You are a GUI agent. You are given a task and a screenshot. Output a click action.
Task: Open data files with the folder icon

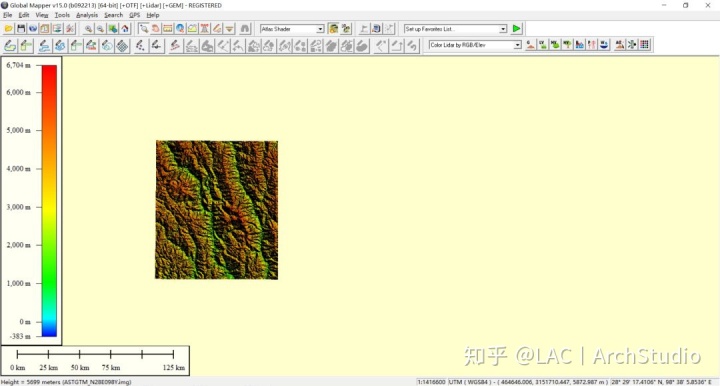(8, 29)
